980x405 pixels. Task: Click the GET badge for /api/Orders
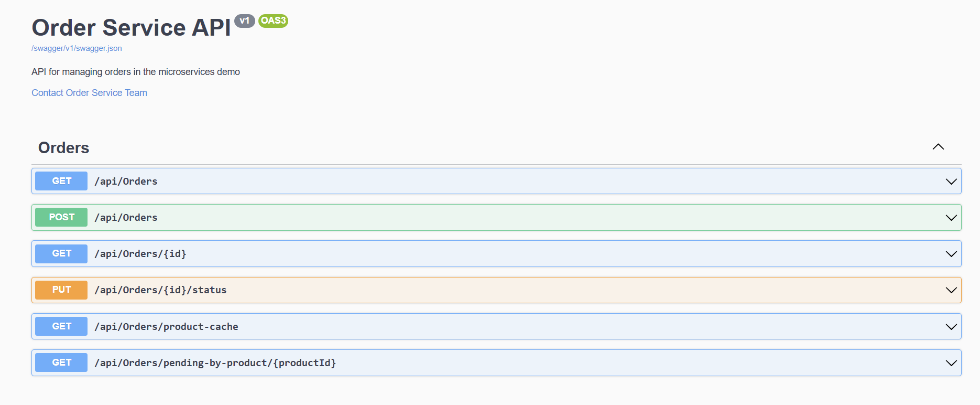(61, 181)
